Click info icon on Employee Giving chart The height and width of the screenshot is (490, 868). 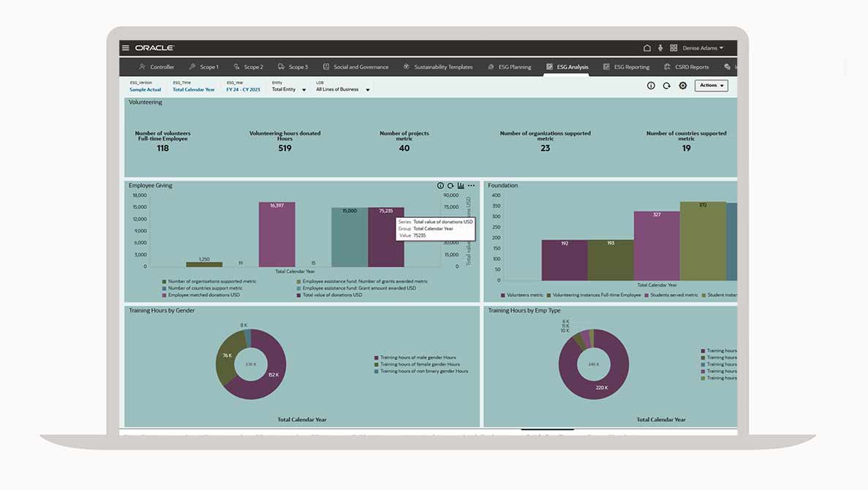pyautogui.click(x=440, y=186)
